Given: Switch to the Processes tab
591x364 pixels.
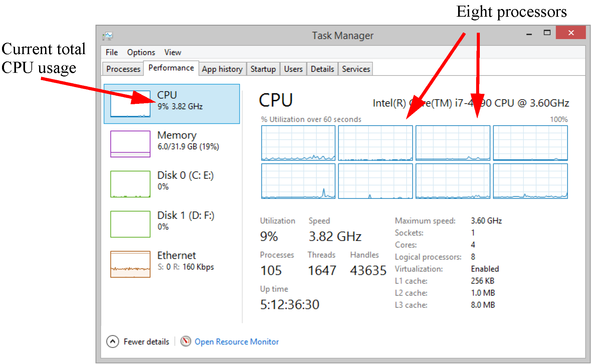Looking at the screenshot, I should (123, 69).
